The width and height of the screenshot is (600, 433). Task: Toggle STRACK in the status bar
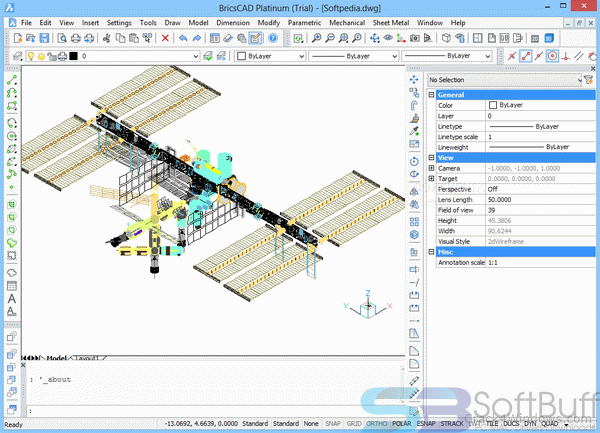(x=452, y=423)
